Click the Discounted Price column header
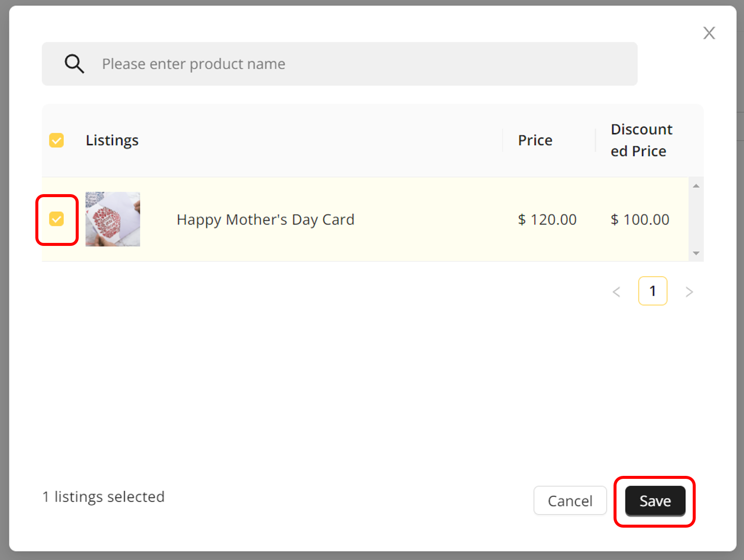Image resolution: width=744 pixels, height=560 pixels. click(641, 140)
